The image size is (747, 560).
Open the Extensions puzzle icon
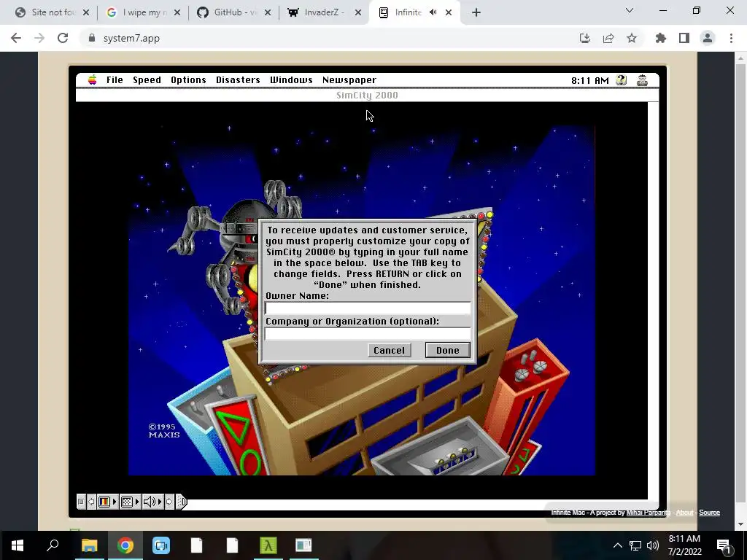click(x=660, y=38)
